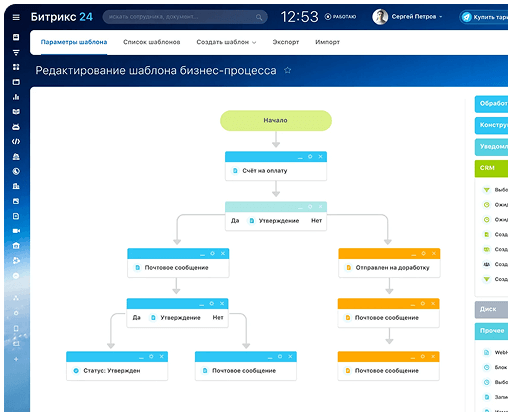This screenshot has height=412, width=508.
Task: Click the favorite star next to page title
Action: [287, 70]
